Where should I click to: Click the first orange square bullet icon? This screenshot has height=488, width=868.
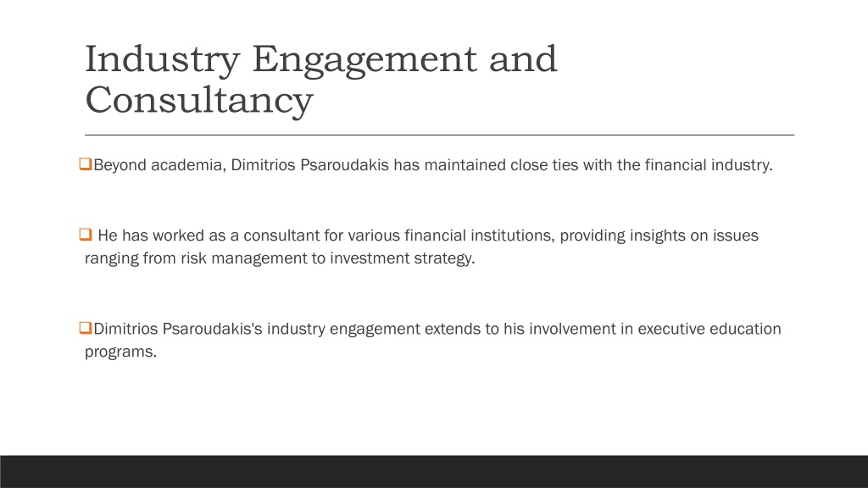86,164
